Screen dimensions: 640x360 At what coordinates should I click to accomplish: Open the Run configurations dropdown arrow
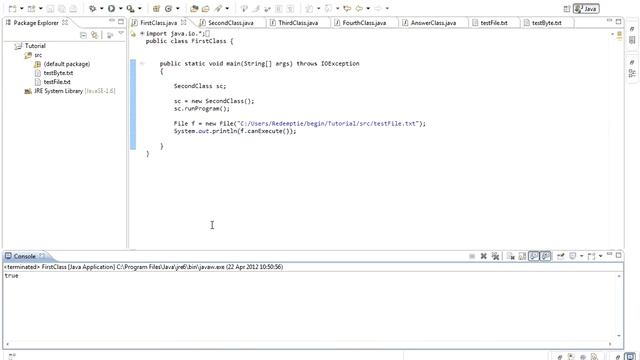pyautogui.click(x=120, y=9)
